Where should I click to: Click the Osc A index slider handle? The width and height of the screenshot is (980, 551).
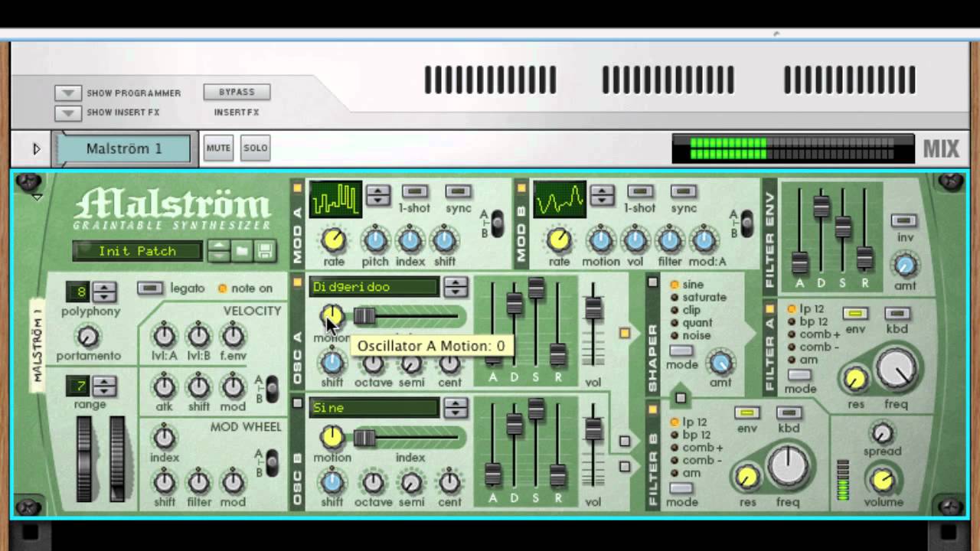(364, 315)
